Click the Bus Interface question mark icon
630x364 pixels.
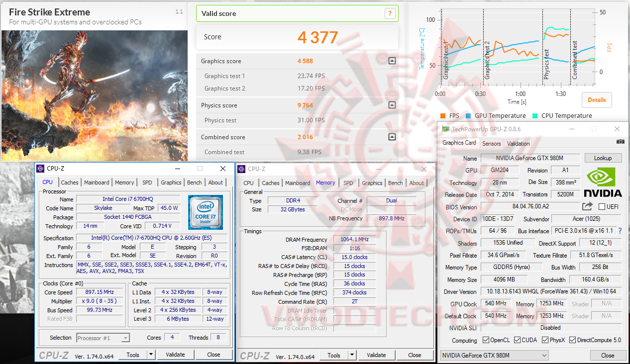(x=620, y=231)
